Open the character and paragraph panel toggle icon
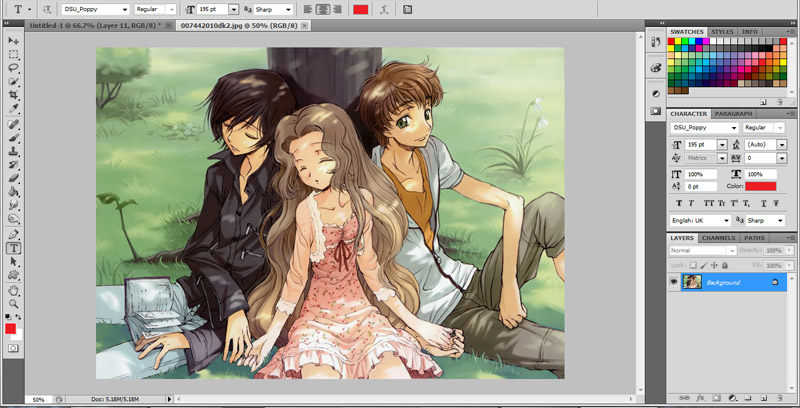Screen dimensions: 800x408 coord(407,9)
